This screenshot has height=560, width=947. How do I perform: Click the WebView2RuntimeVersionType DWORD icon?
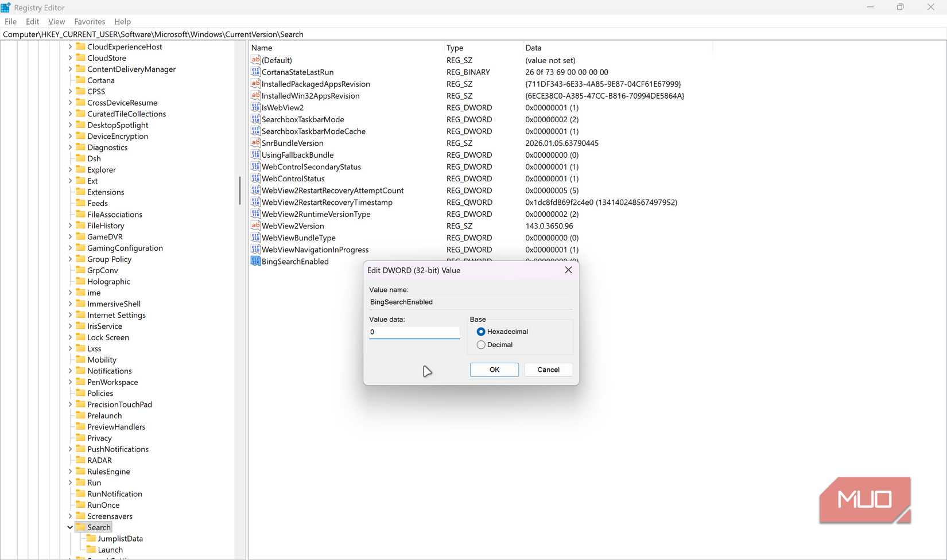tap(256, 214)
